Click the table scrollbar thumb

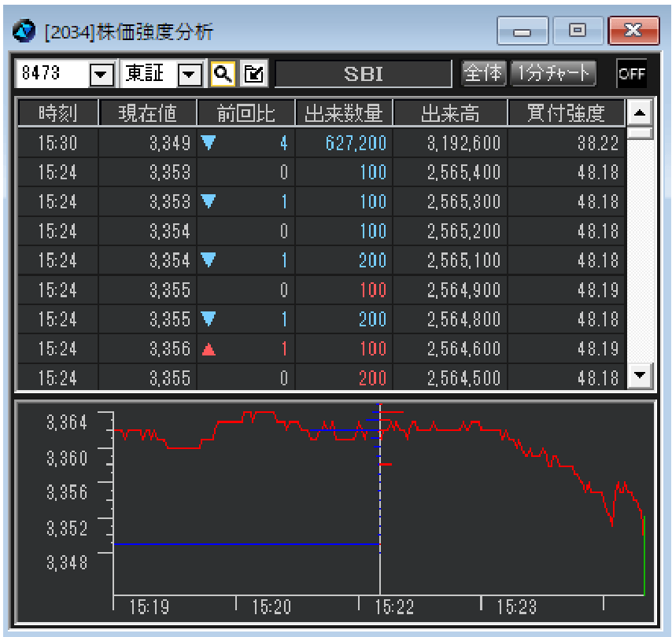point(640,133)
